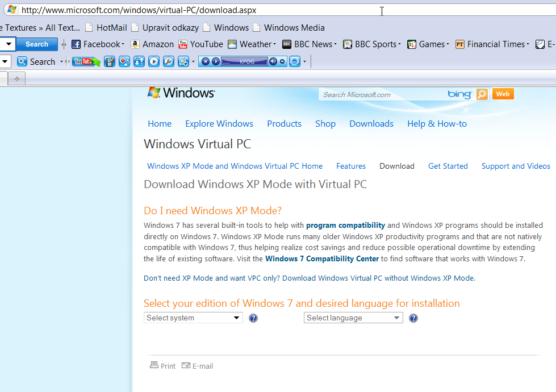Open the Explore Windows nav item

click(x=219, y=124)
